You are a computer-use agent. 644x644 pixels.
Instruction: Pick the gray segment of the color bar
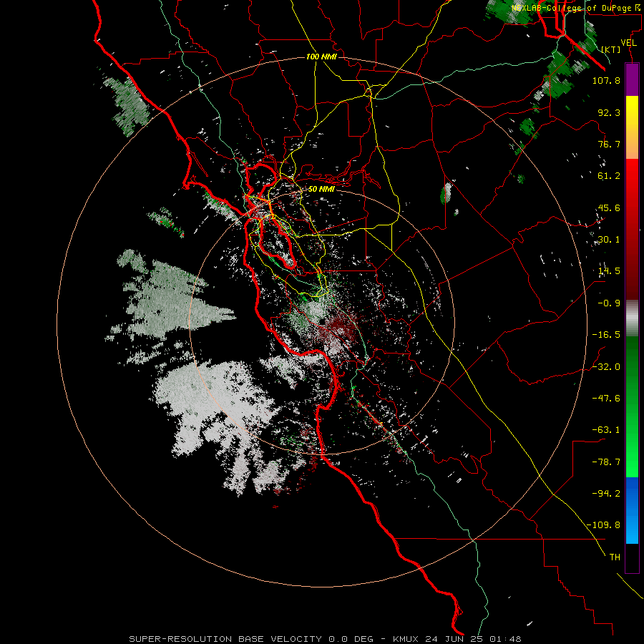pos(632,318)
